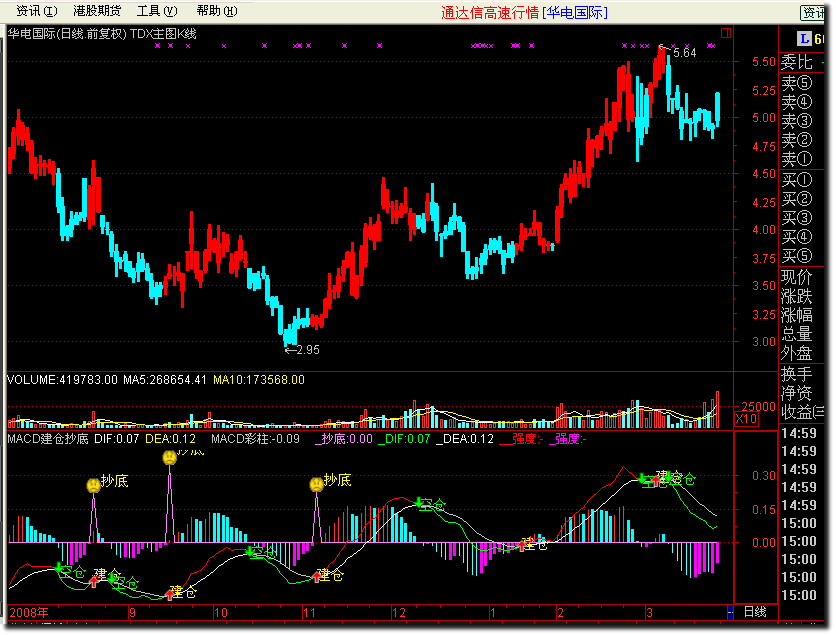
Task: Click the 25000 volume axis label
Action: pos(758,406)
